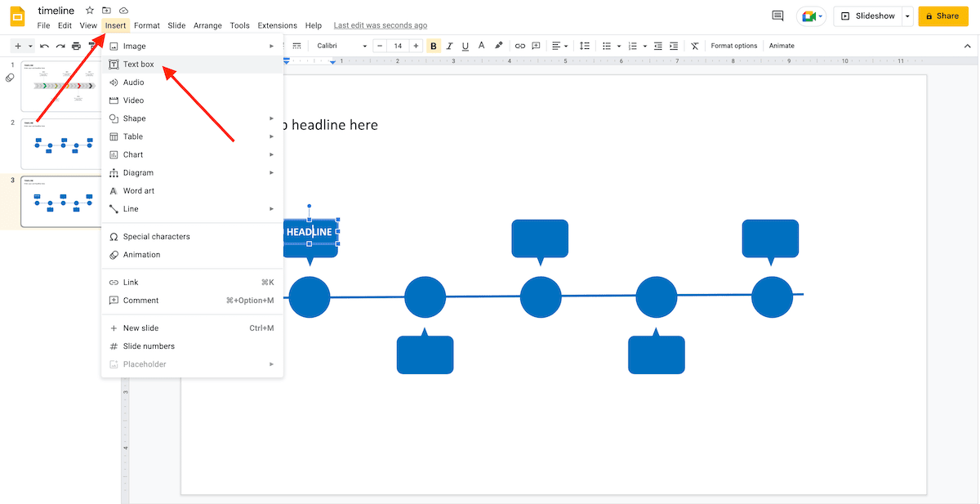Click the clear formatting icon
980x504 pixels.
(694, 46)
